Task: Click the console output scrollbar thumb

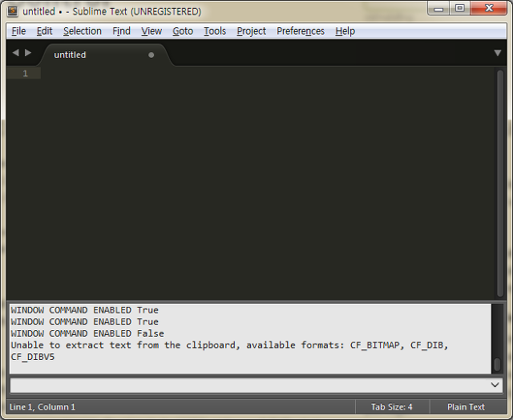Action: [497, 365]
